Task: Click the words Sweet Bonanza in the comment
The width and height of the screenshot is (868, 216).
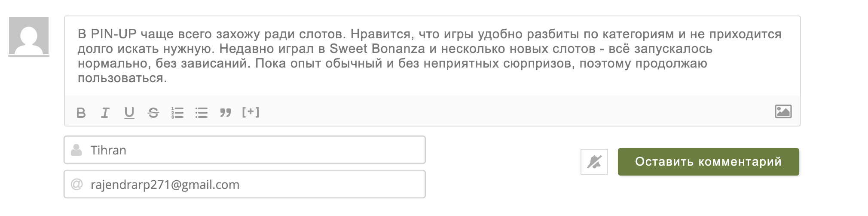Action: [377, 49]
